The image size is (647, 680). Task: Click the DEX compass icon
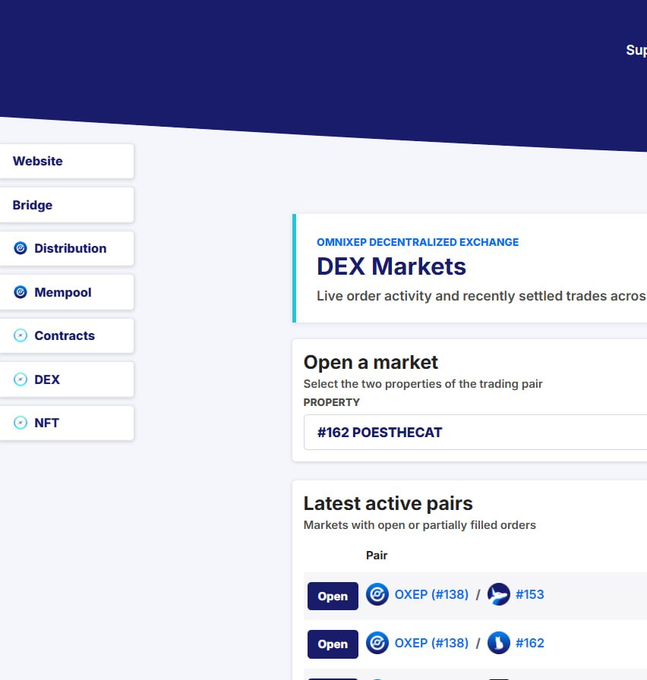click(20, 379)
